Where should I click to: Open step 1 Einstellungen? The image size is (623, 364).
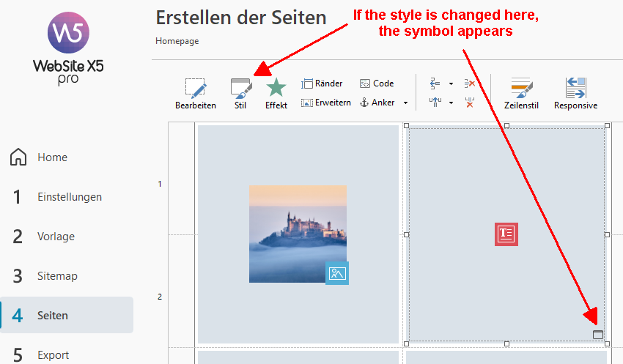pyautogui.click(x=69, y=197)
